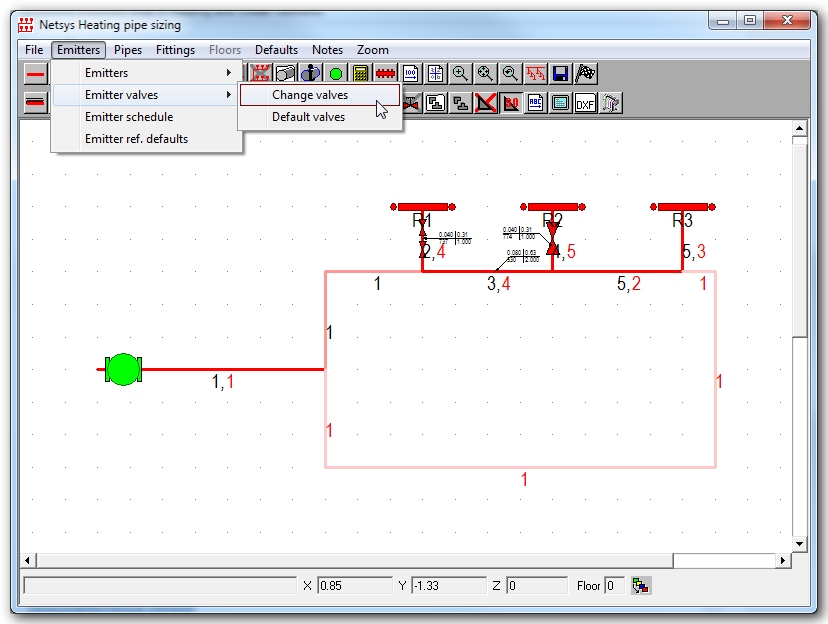Toggle the 90 degree angle snap icon
Viewport: 828px width, 624px height.
coord(510,103)
